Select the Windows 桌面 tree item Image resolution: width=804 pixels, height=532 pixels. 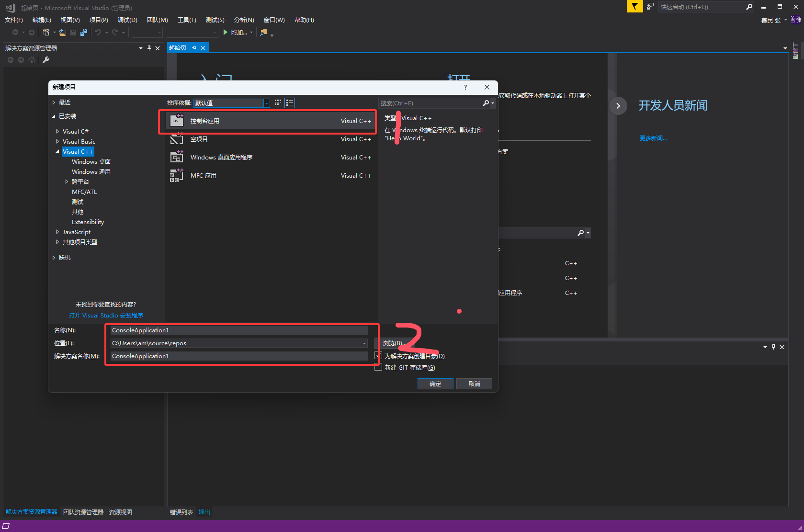(x=91, y=162)
